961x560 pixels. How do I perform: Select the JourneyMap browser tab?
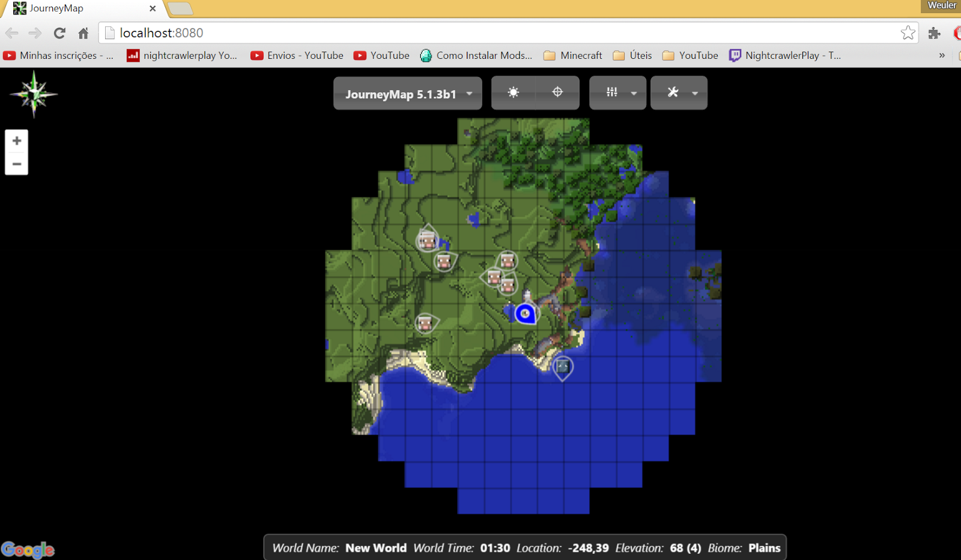point(84,8)
